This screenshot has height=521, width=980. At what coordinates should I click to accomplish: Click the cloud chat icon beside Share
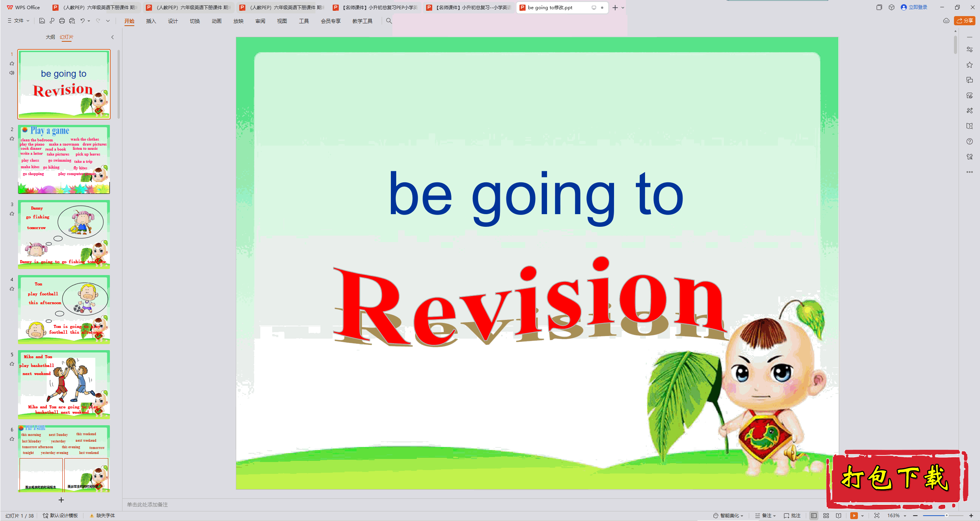pyautogui.click(x=946, y=21)
